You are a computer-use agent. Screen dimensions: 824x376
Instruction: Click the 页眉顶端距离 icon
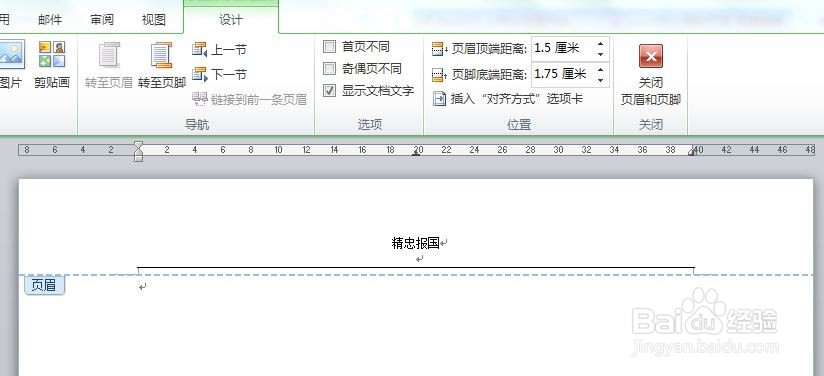click(439, 49)
